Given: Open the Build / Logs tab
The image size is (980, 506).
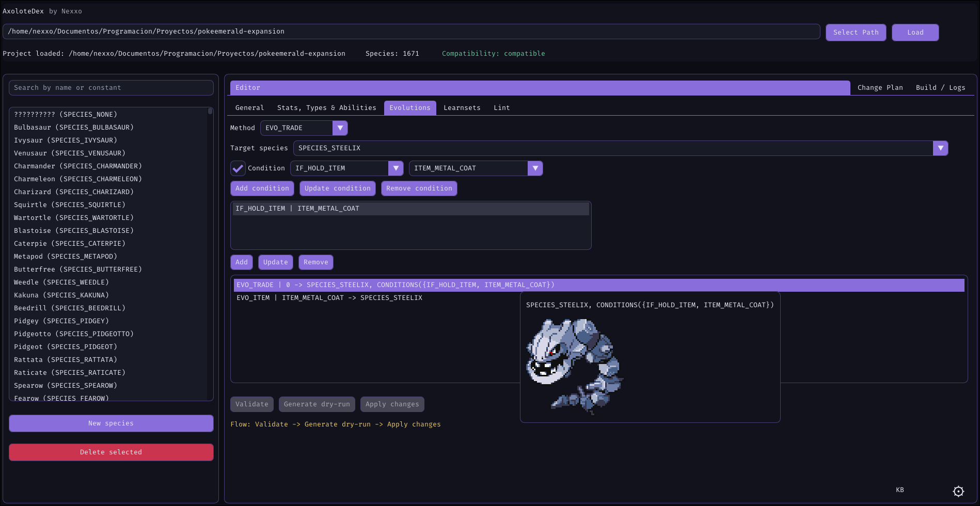Looking at the screenshot, I should tap(941, 88).
